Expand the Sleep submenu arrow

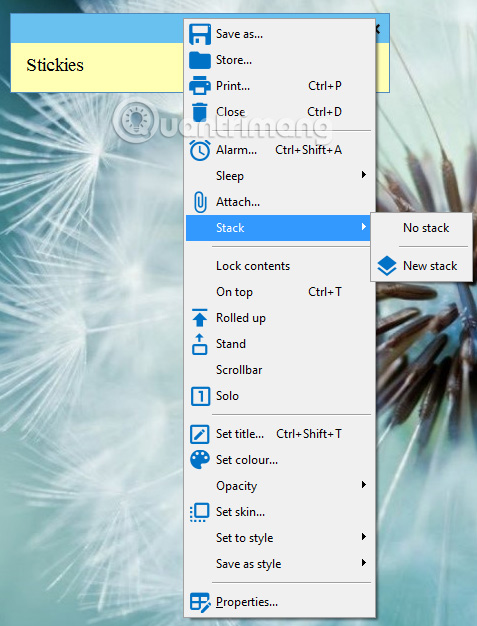[364, 175]
